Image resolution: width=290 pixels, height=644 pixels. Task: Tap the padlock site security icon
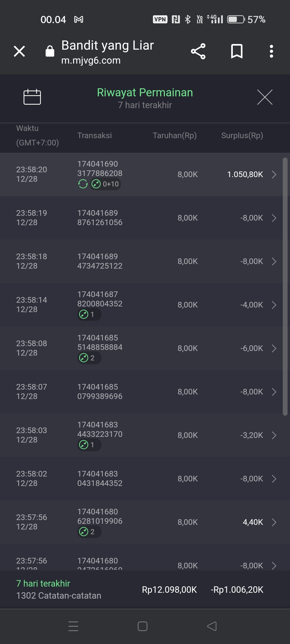50,51
